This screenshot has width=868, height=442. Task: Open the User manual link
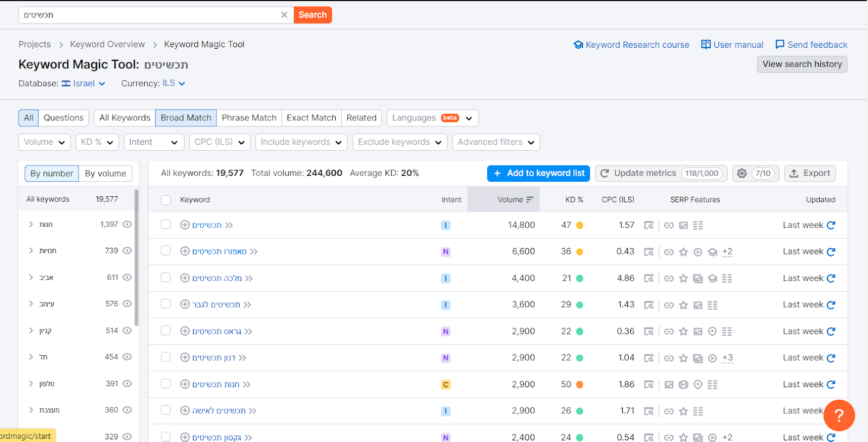point(732,45)
